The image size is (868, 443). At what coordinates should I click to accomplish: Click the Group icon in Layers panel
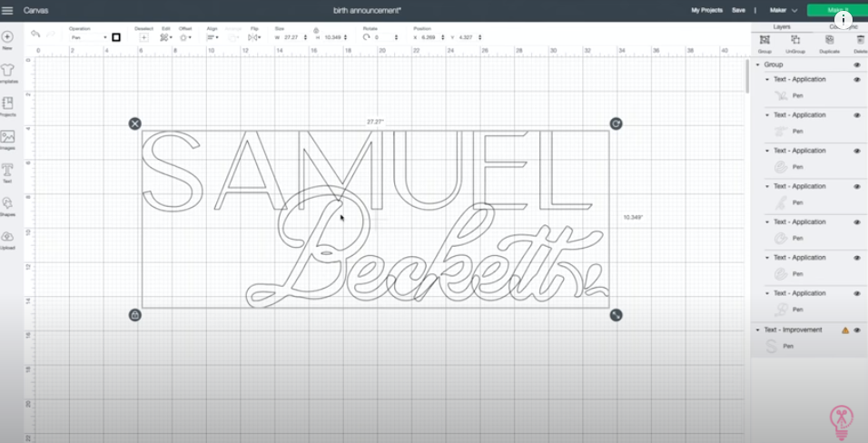pos(764,40)
